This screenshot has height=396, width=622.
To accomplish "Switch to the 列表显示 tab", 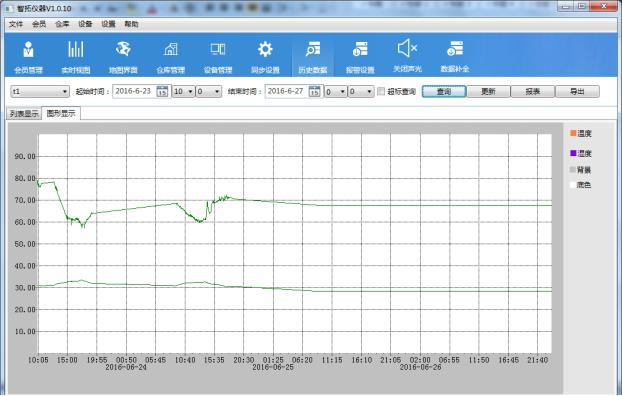I will pos(24,114).
